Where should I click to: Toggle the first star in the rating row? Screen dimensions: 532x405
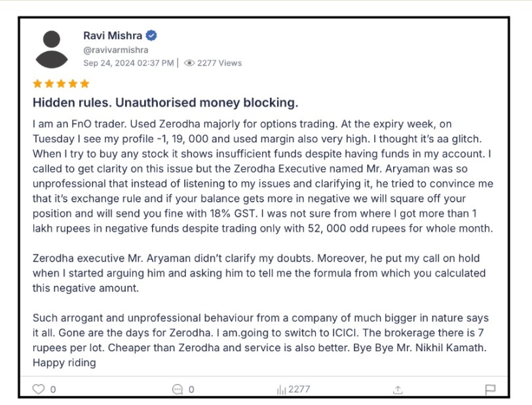click(x=37, y=83)
